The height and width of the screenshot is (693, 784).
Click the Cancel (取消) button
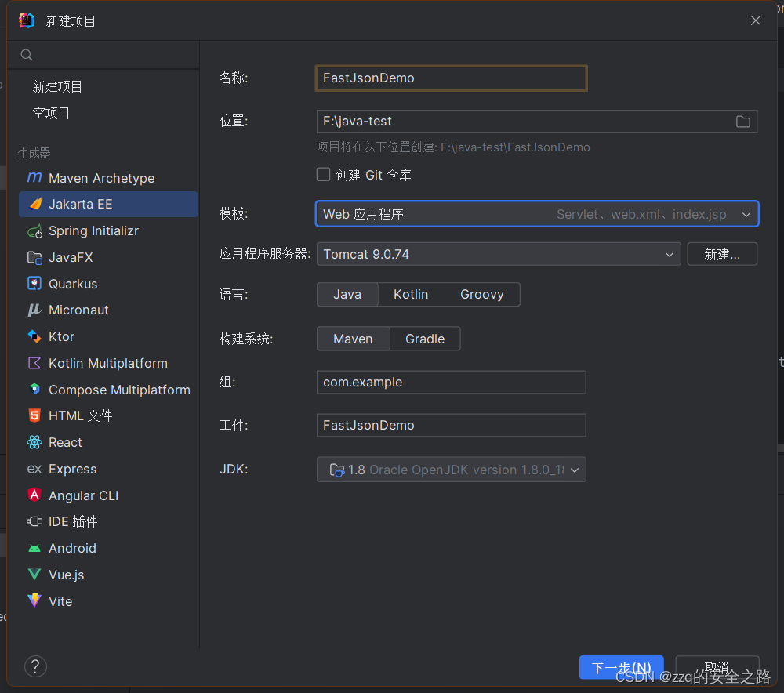click(717, 667)
